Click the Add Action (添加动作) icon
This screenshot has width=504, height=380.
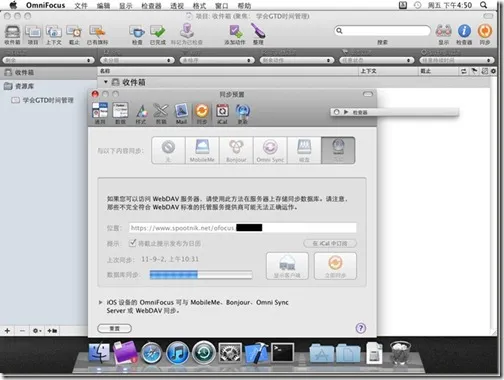coord(235,35)
